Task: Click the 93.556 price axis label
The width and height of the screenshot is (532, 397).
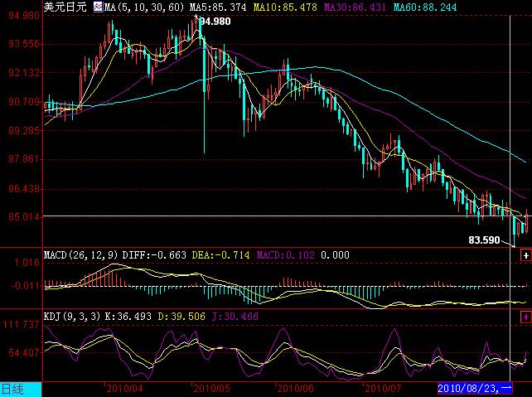Action: pos(24,44)
